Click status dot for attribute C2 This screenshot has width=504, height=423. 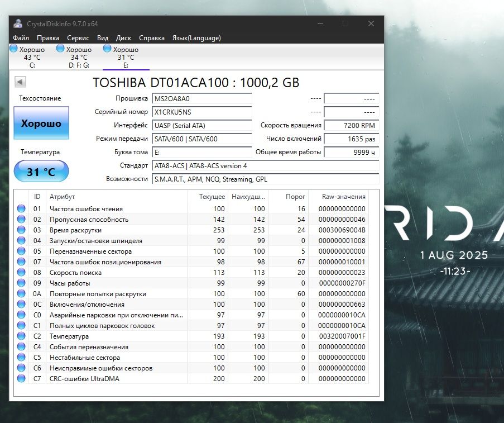[21, 336]
